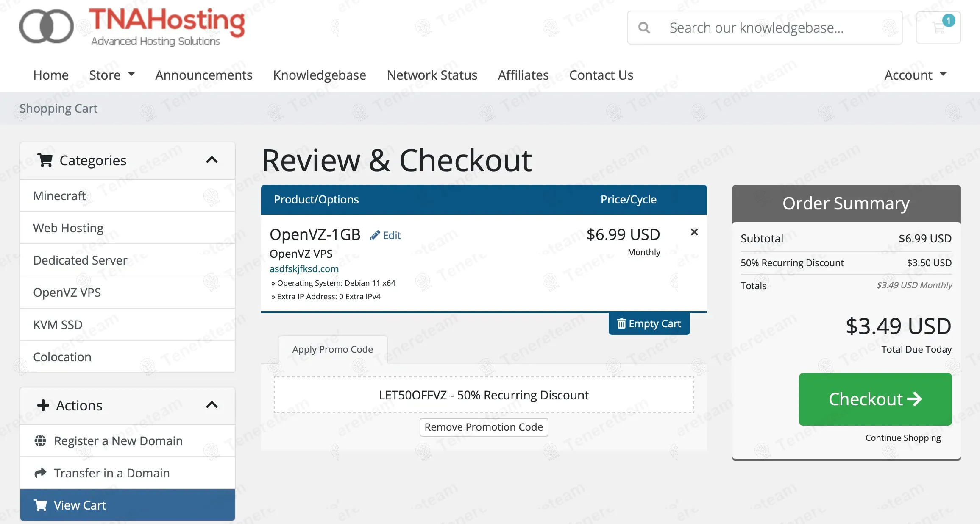Click the shopping cart icon with badge
The width and height of the screenshot is (980, 524).
(938, 28)
